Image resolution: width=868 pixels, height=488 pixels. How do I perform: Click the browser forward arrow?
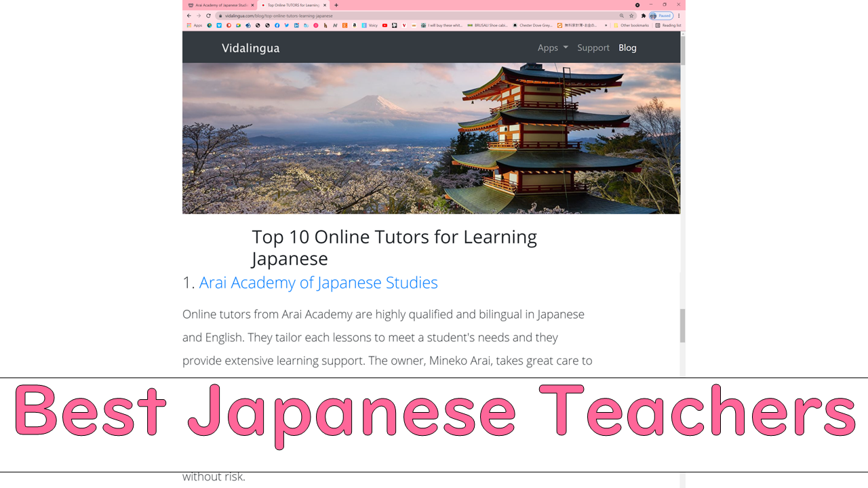point(199,16)
